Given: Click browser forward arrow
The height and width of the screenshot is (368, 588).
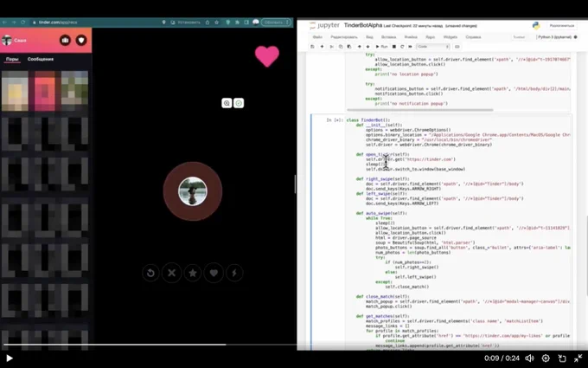Looking at the screenshot, I should (14, 23).
